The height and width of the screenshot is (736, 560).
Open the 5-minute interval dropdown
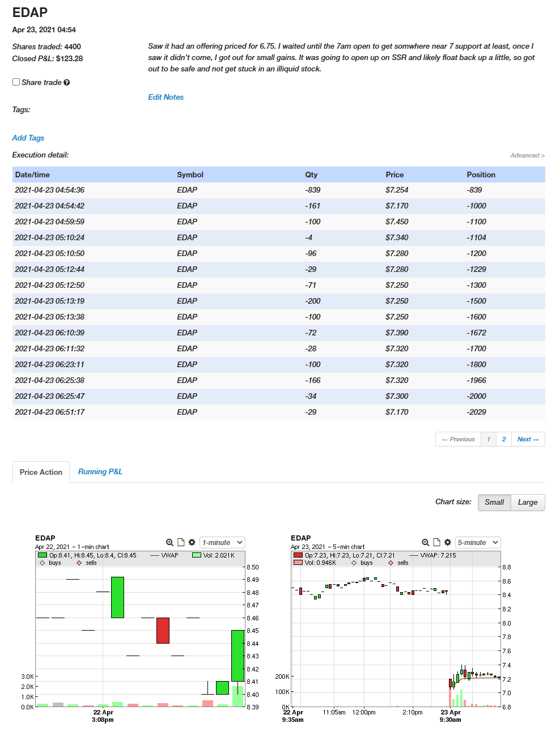pos(478,542)
